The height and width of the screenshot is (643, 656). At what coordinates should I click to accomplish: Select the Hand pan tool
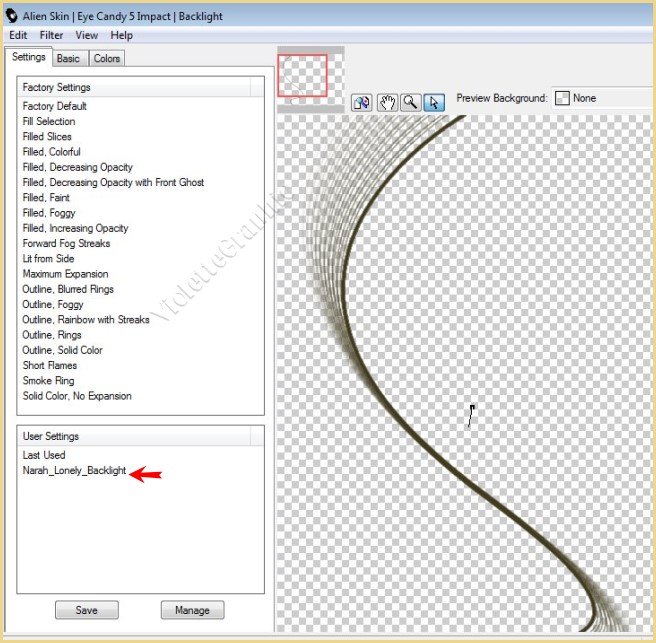pos(386,102)
